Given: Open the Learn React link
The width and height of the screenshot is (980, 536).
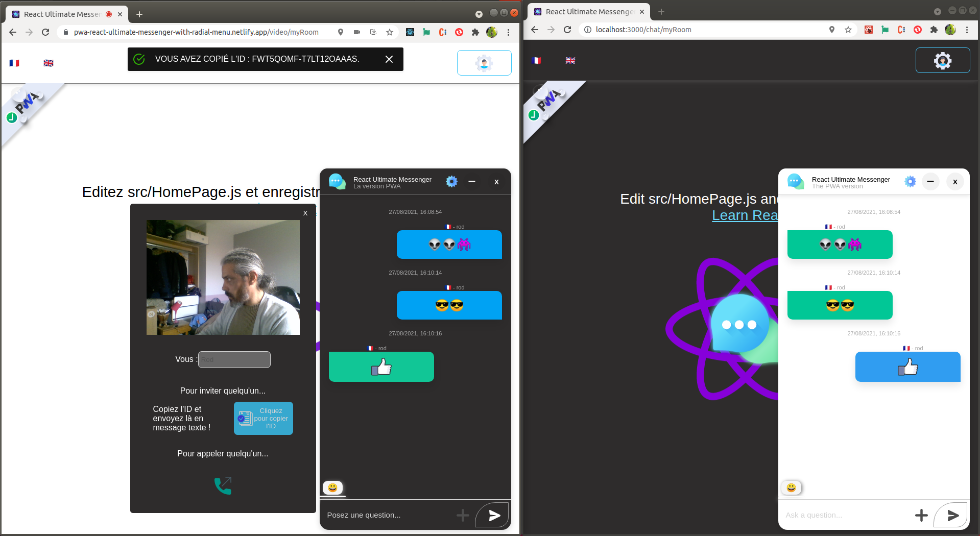Looking at the screenshot, I should (745, 215).
